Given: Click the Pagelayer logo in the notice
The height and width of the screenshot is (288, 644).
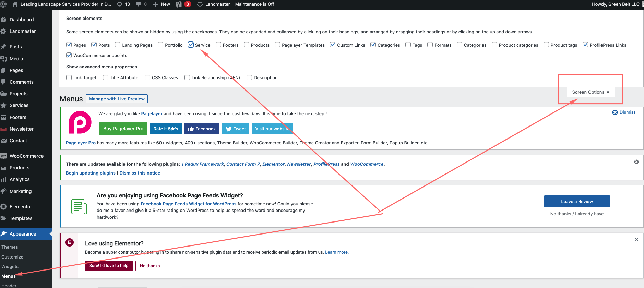Looking at the screenshot, I should tap(80, 122).
